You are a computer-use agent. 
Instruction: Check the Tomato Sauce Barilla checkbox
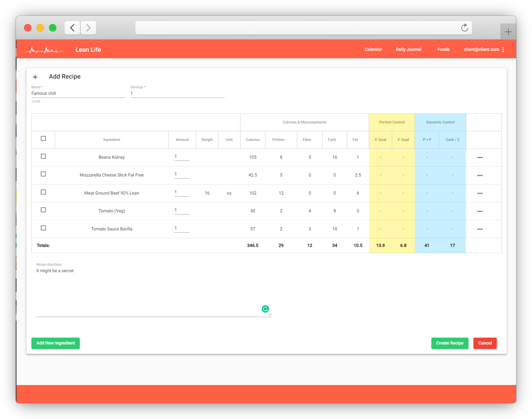[43, 228]
